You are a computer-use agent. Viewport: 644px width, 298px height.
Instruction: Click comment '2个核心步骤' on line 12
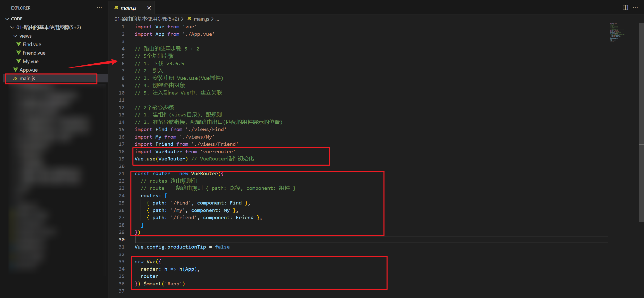[x=159, y=107]
